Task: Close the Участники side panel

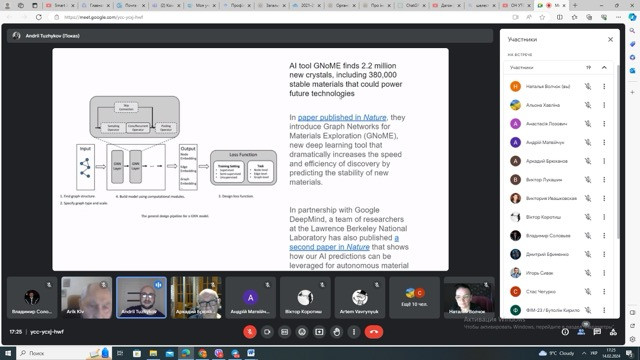Action: (610, 40)
